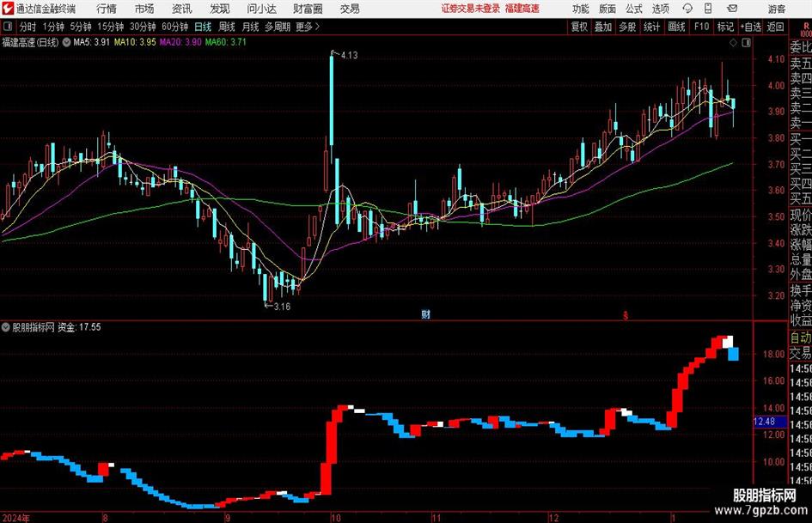812x523 pixels.
Task: Add stock via +自选 button
Action: [750, 27]
